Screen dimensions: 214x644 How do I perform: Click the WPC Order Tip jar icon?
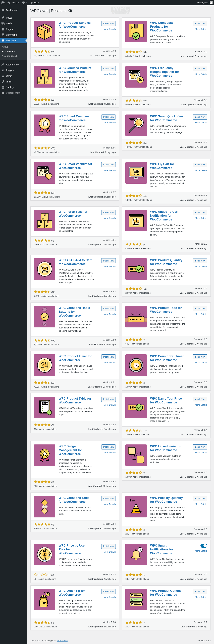(x=44, y=599)
